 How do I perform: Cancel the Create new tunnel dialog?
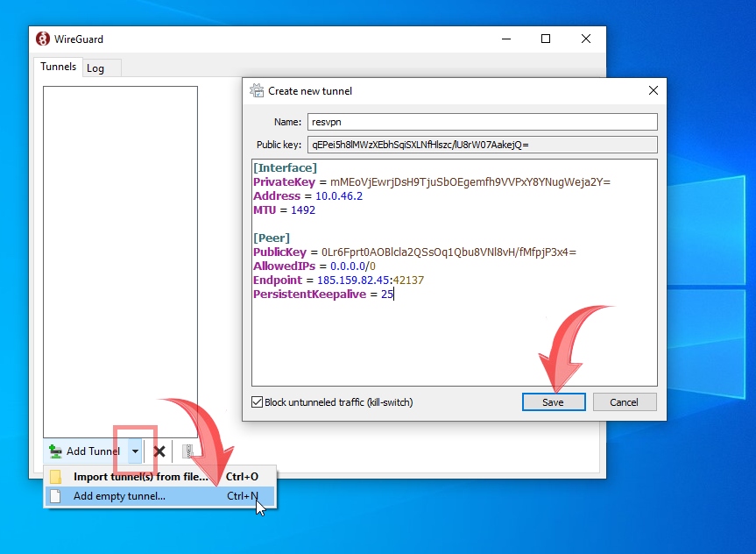click(x=625, y=402)
